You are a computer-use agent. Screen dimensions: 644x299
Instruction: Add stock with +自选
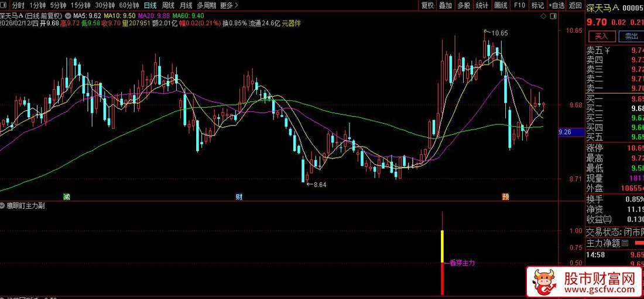coord(557,5)
